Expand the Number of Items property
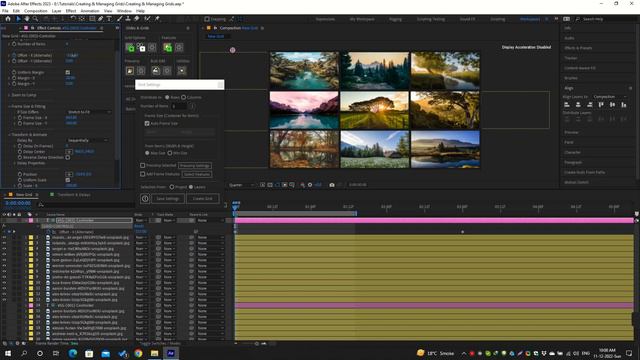 (x=10, y=44)
